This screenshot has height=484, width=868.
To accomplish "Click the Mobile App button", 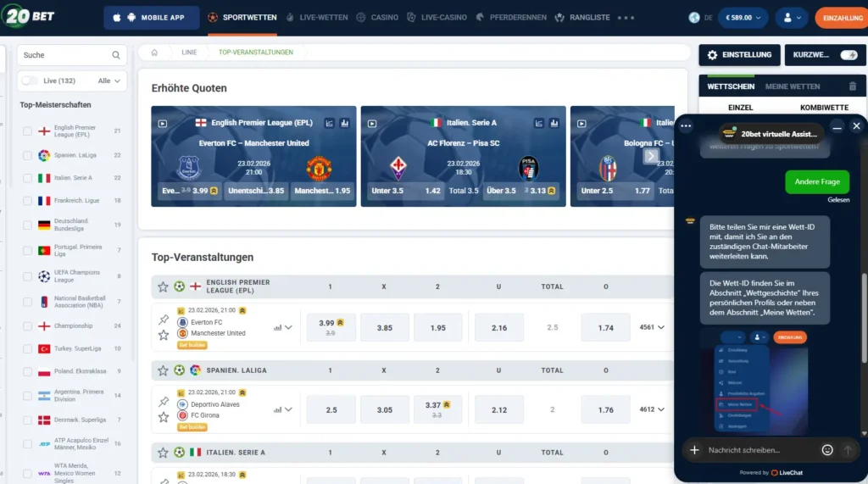I will coord(151,18).
